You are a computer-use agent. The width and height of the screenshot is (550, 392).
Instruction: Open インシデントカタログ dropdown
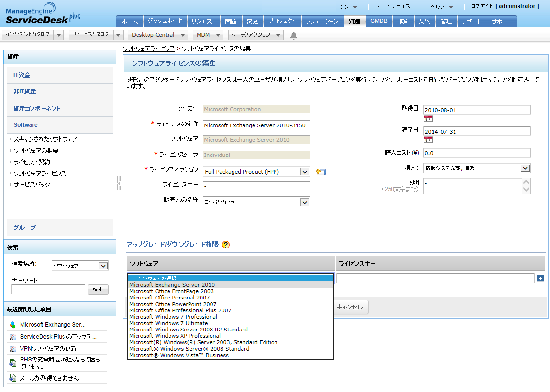(x=59, y=35)
